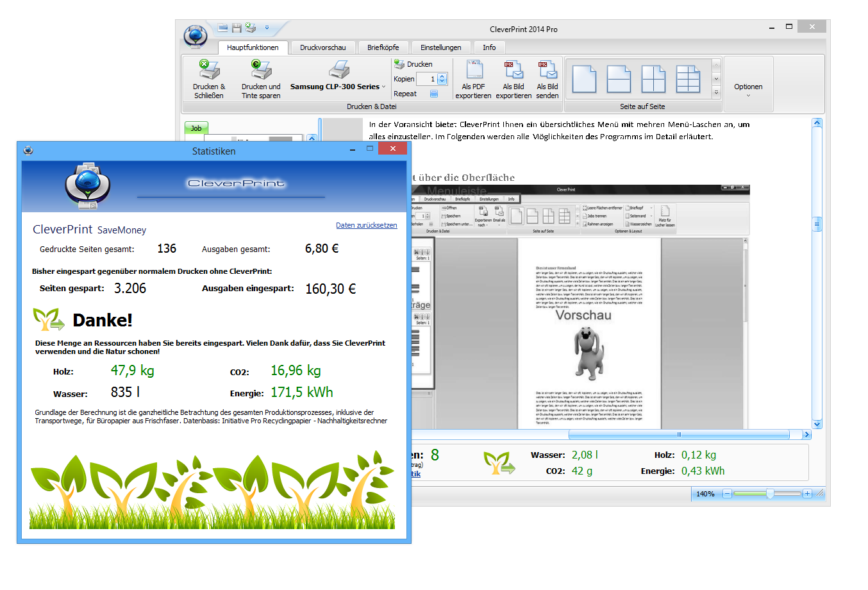
Task: Select the Job tab in left panel
Action: point(196,128)
